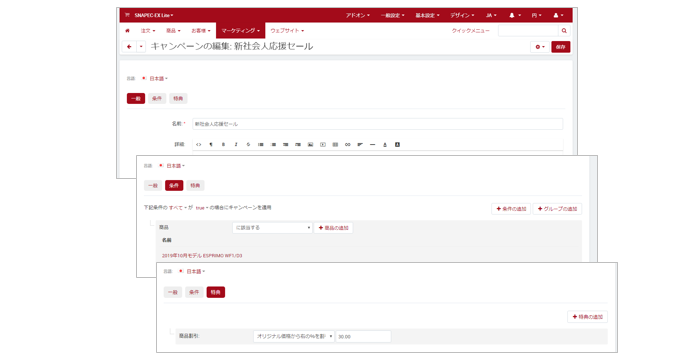This screenshot has height=360, width=690.
Task: Increase indent with the indent icon
Action: point(298,144)
